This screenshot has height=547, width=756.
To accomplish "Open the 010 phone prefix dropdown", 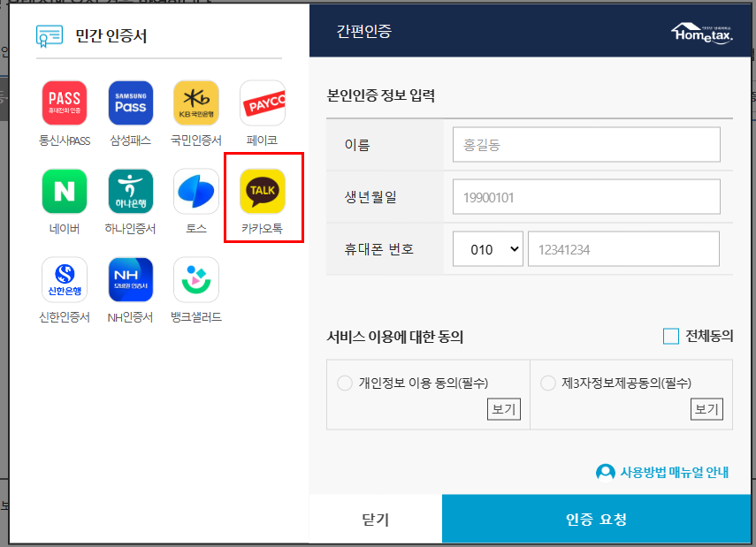I will [488, 249].
